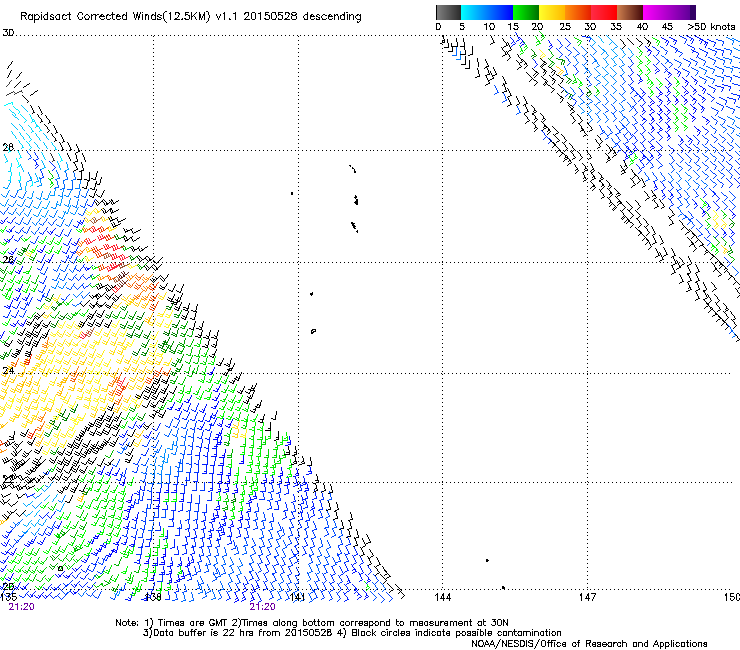Image resolution: width=740 pixels, height=650 pixels.
Task: Click the longitude label '141'
Action: pyautogui.click(x=297, y=597)
